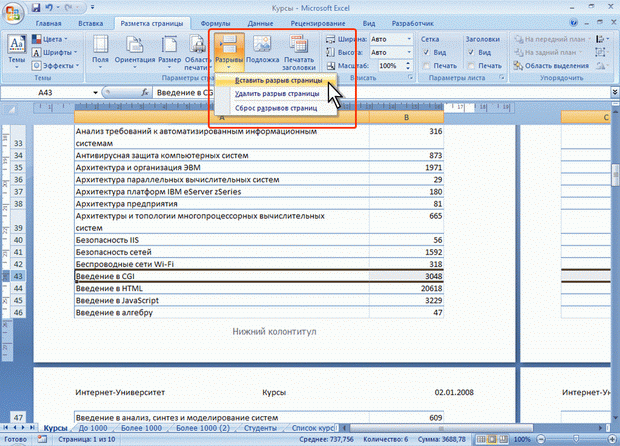Toggle Заголовки Вид headings view checkbox
620x446 pixels.
pos(471,52)
